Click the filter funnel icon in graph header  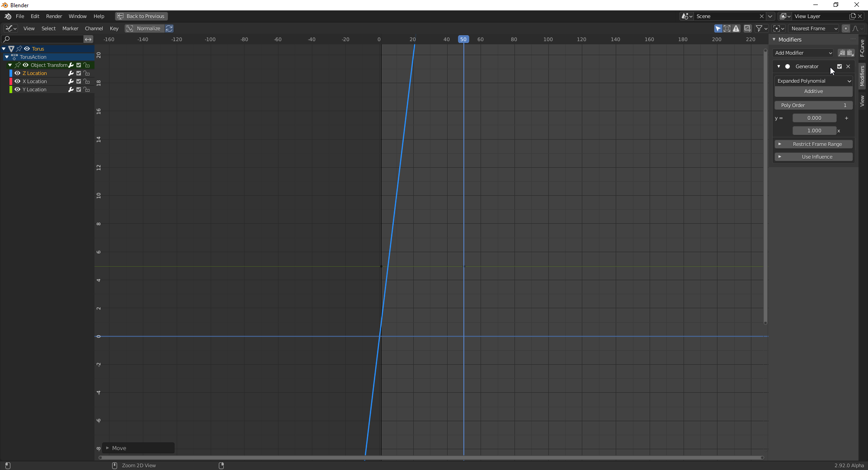point(759,28)
